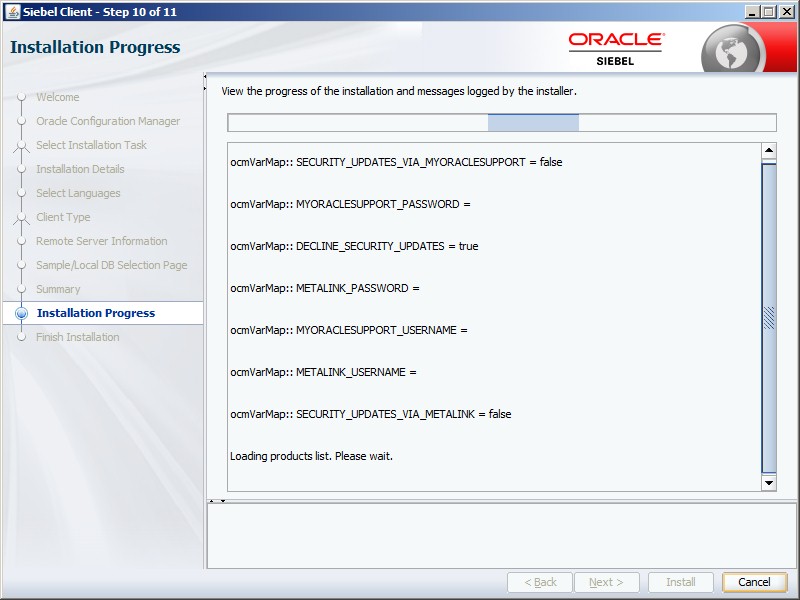Screen dimensions: 800x600
Task: Click the disabled Back button
Action: coord(540,582)
